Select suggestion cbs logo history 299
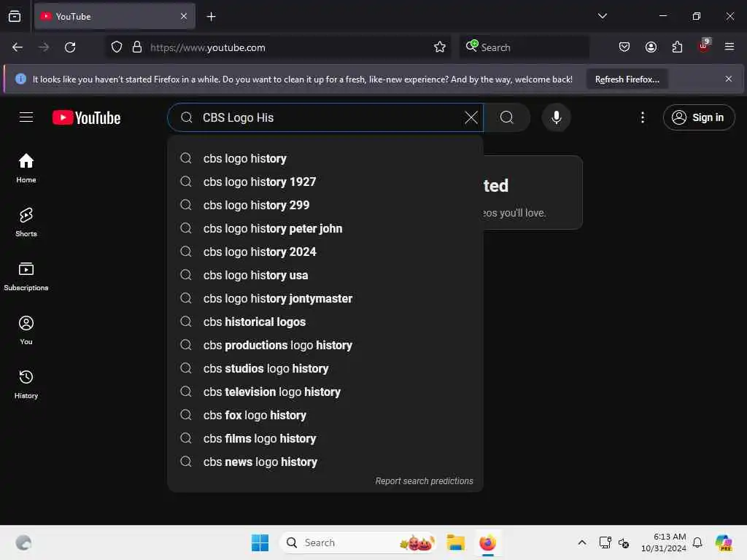The image size is (747, 560). [325, 205]
